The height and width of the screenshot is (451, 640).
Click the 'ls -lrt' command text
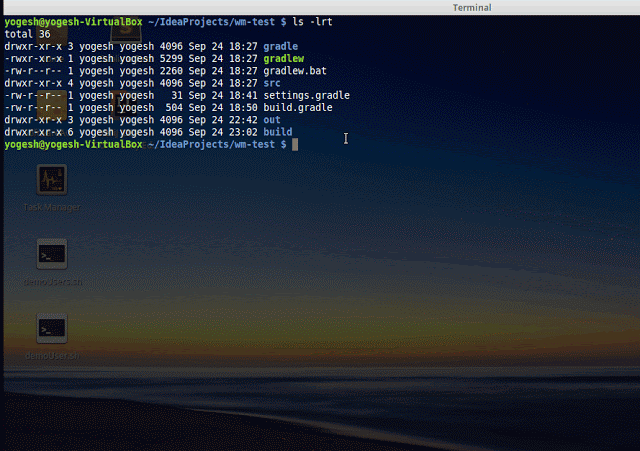pyautogui.click(x=312, y=22)
